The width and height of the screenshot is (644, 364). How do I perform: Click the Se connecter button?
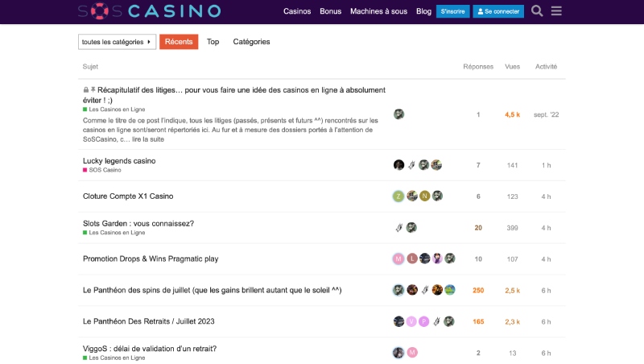click(498, 11)
